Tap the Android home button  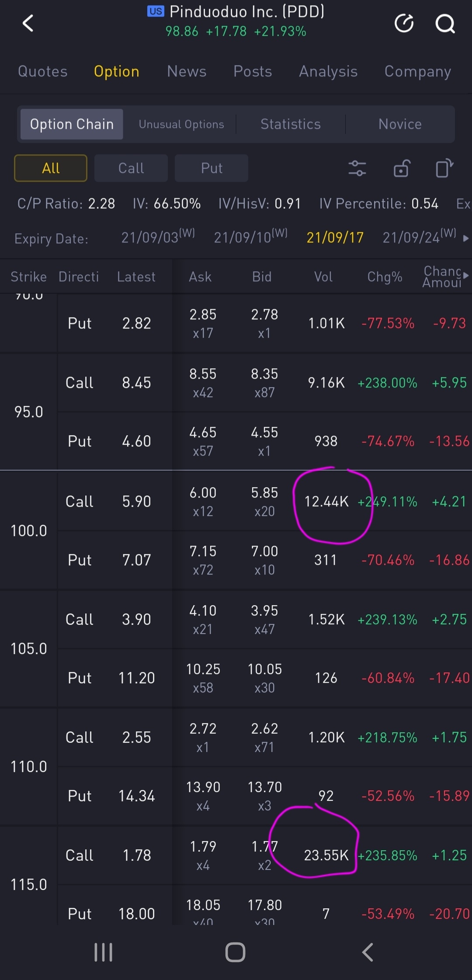tap(236, 952)
